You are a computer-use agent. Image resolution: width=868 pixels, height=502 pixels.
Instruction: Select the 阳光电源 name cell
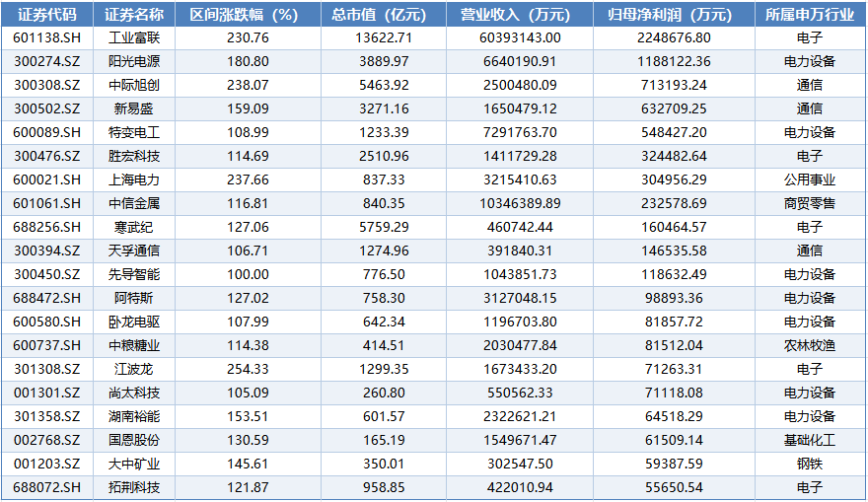pyautogui.click(x=134, y=61)
